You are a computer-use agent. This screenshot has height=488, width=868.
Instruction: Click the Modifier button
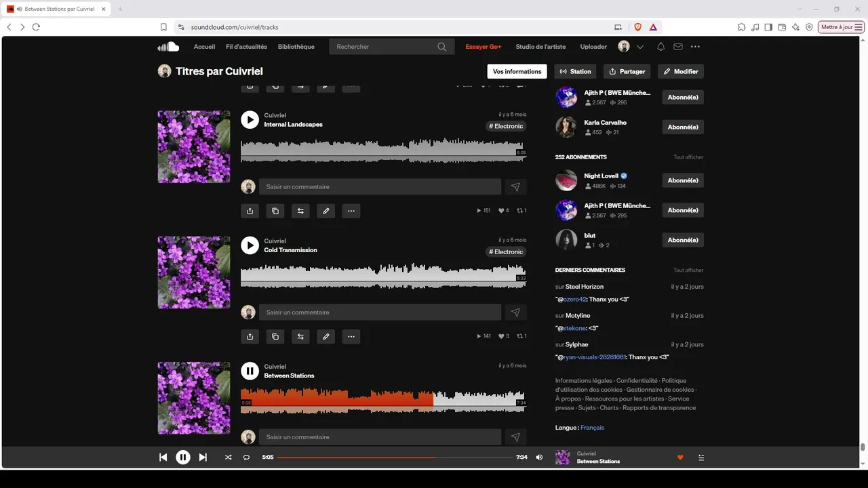pos(681,71)
